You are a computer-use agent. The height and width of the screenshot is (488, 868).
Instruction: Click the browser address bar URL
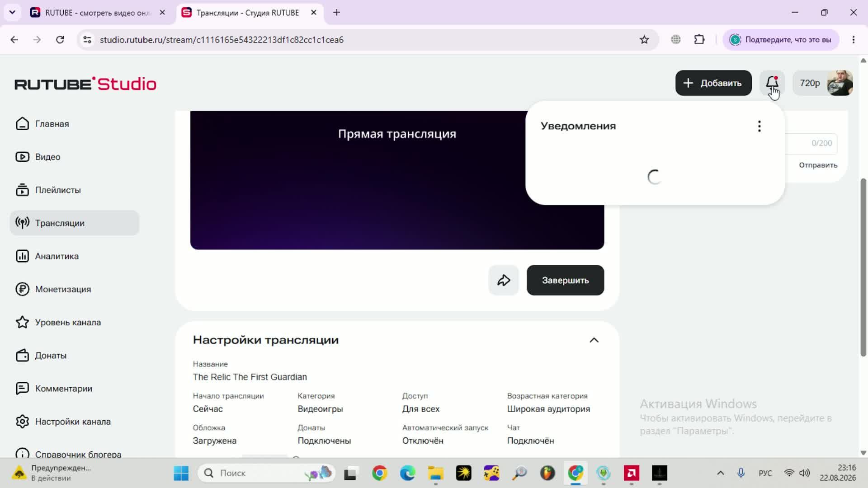[x=222, y=40]
